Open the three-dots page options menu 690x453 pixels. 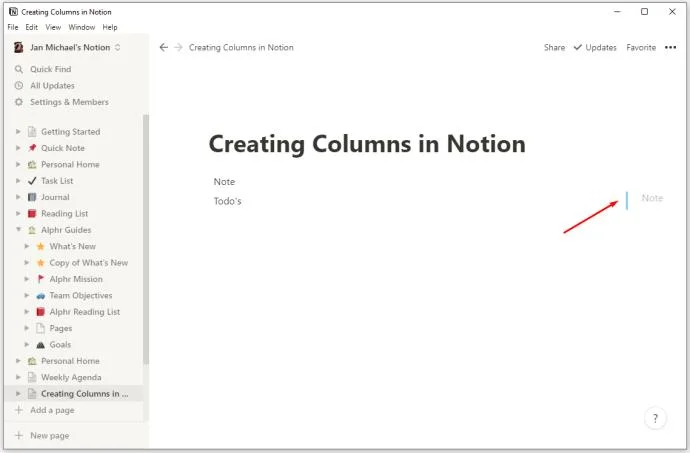670,47
